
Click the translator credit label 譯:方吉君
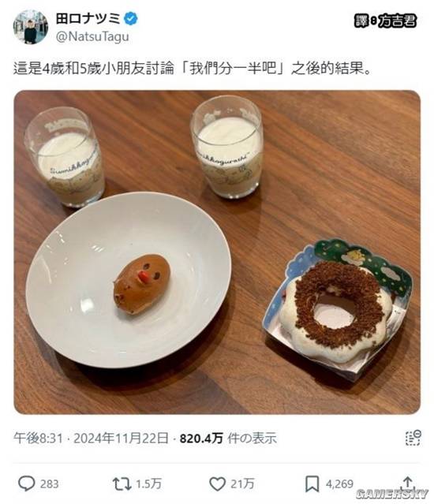pyautogui.click(x=385, y=21)
